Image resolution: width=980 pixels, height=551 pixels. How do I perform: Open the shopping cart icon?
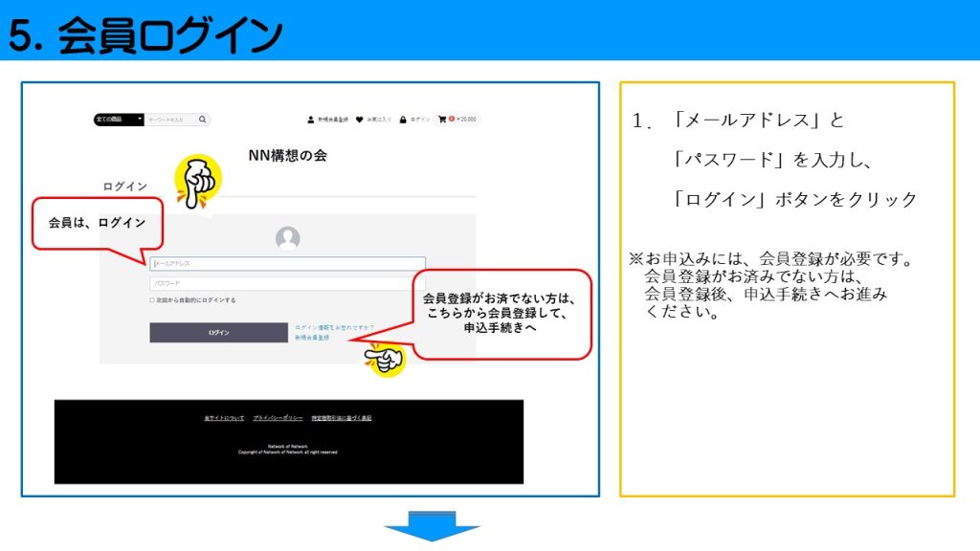click(x=442, y=119)
